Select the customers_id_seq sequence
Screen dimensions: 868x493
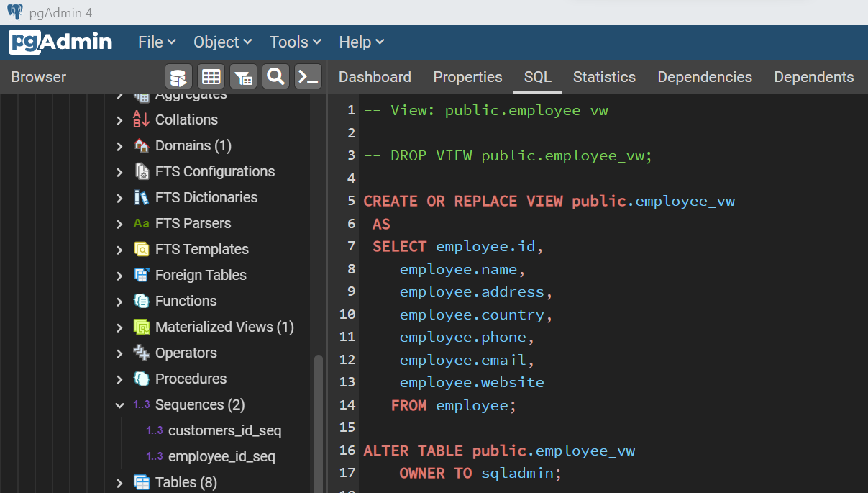(x=224, y=431)
